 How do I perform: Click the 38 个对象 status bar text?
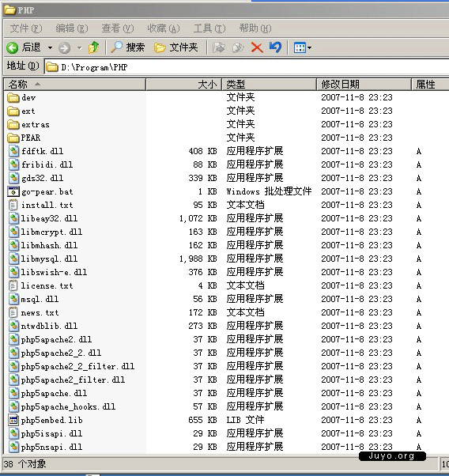coord(25,464)
